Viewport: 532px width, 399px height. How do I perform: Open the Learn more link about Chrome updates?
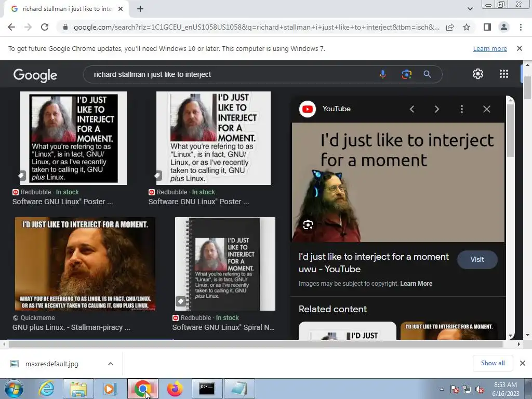[x=490, y=48]
